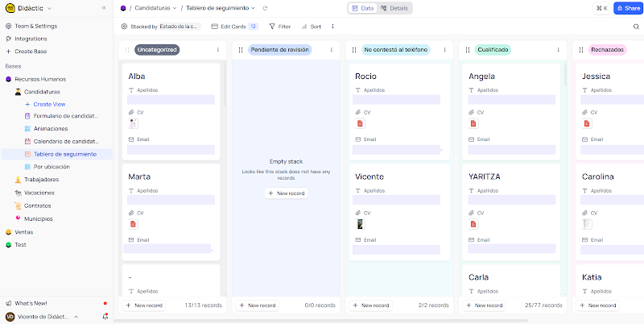Viewport: 644px width, 324px height.
Task: Open the No contestó al teléfono stack menu
Action: 445,50
